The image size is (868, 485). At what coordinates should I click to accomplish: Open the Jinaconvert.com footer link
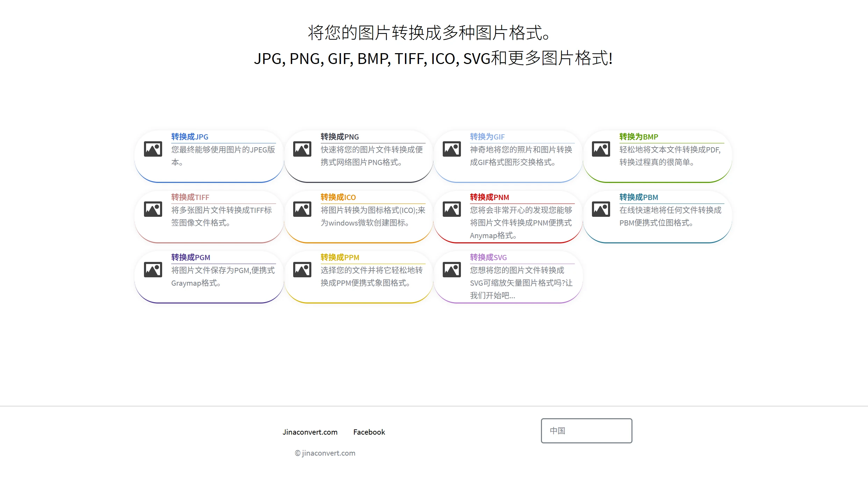pyautogui.click(x=310, y=432)
